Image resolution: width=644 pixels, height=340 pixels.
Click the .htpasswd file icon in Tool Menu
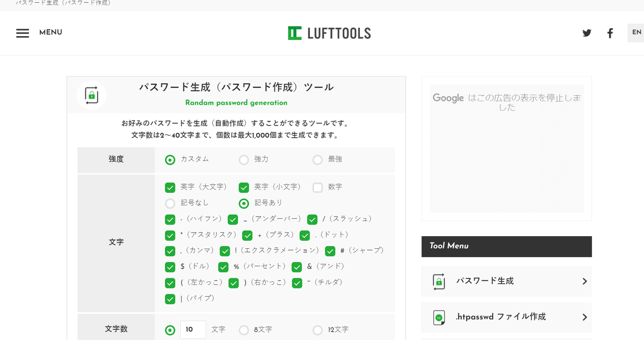point(439,317)
